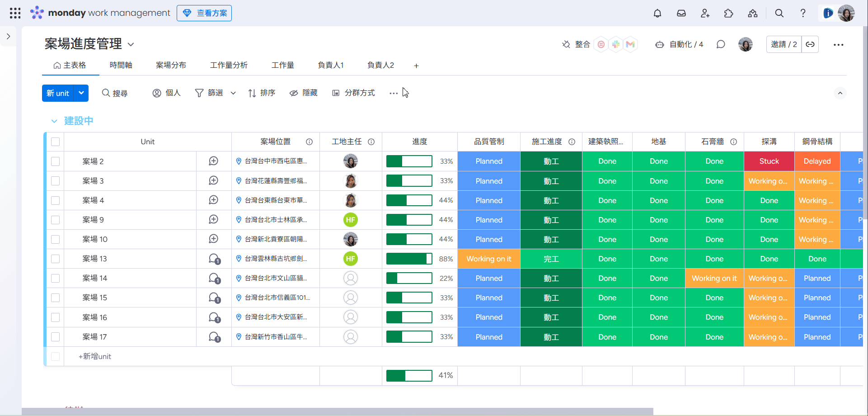Tick the checkbox for 案場 10
868x416 pixels.
pyautogui.click(x=56, y=239)
